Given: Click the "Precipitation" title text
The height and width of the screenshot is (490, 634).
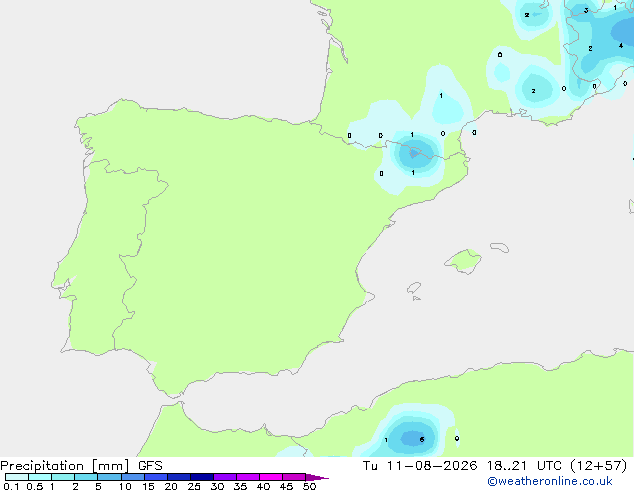Looking at the screenshot, I should click(42, 466).
